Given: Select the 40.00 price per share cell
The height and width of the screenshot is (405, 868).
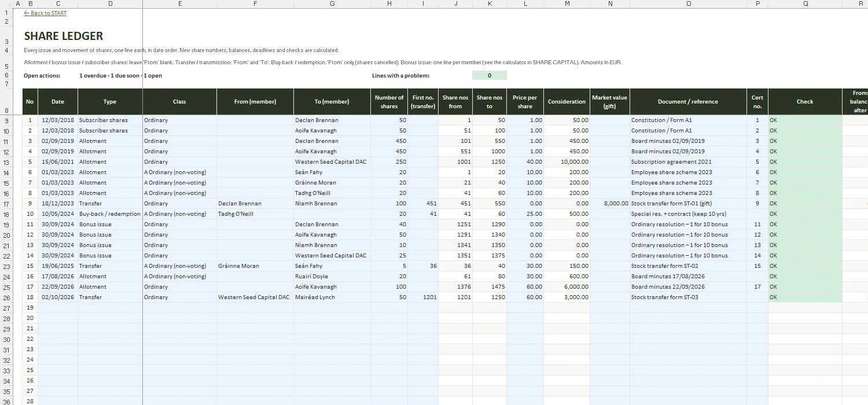Looking at the screenshot, I should 525,162.
